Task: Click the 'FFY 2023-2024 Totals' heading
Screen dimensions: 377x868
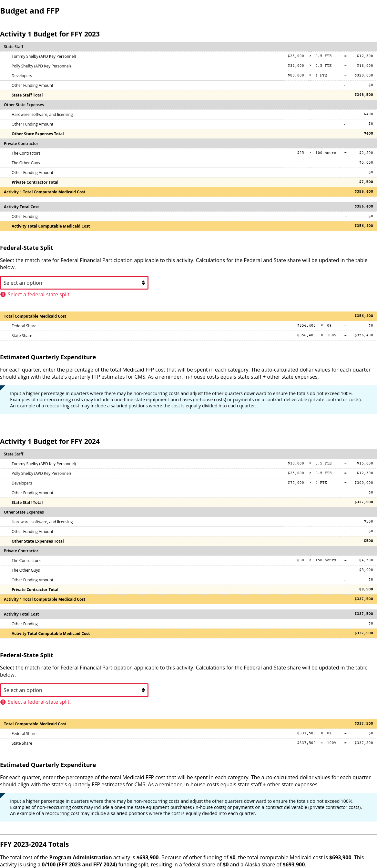Action: click(34, 844)
